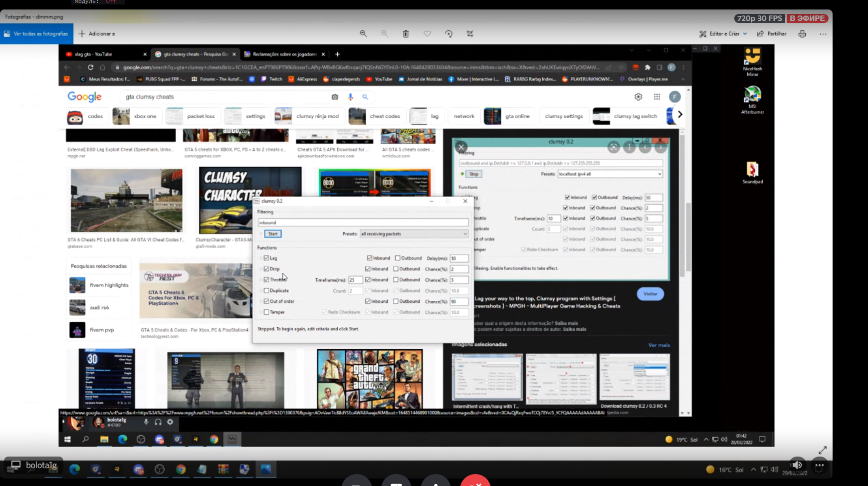868x486 pixels.
Task: Open the browser tab search chevron
Action: [632, 50]
